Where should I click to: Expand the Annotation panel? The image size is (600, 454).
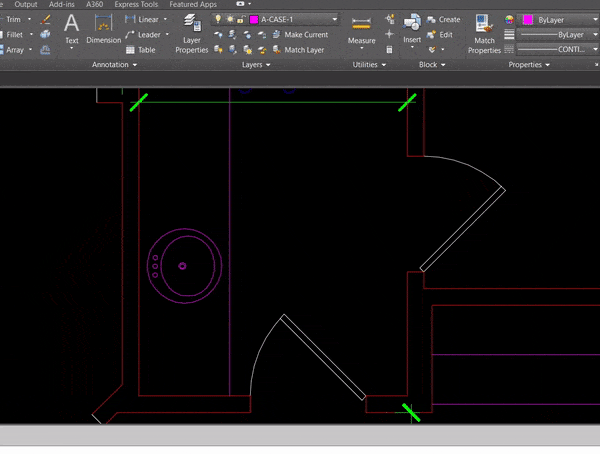click(x=114, y=65)
